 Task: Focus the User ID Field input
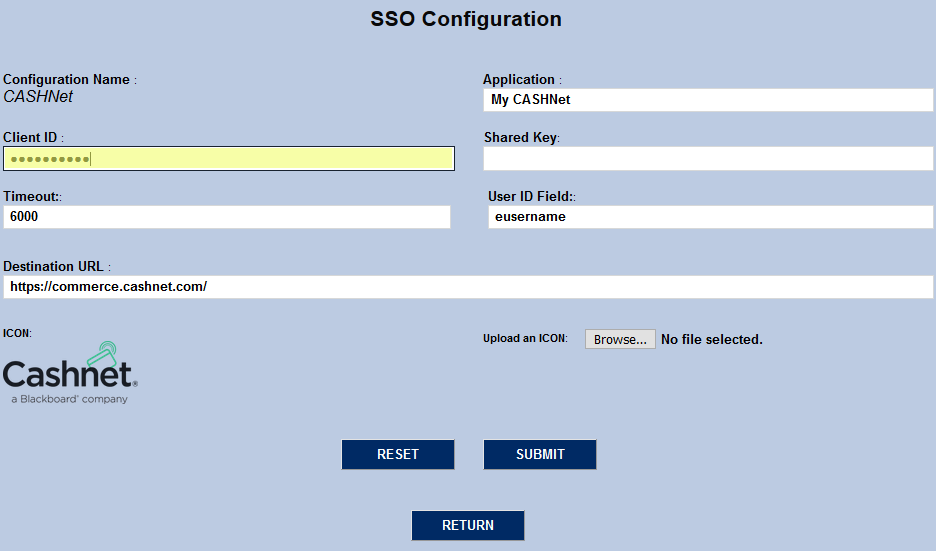(710, 217)
